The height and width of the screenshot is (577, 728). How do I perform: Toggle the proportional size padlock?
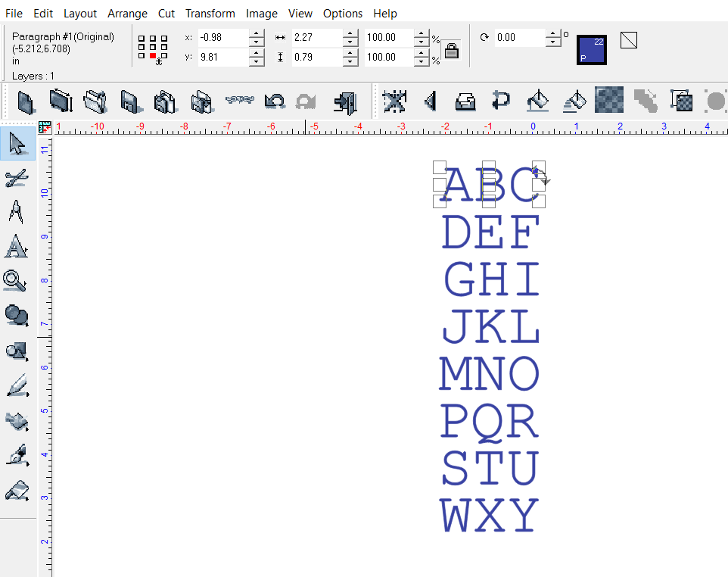[x=452, y=51]
